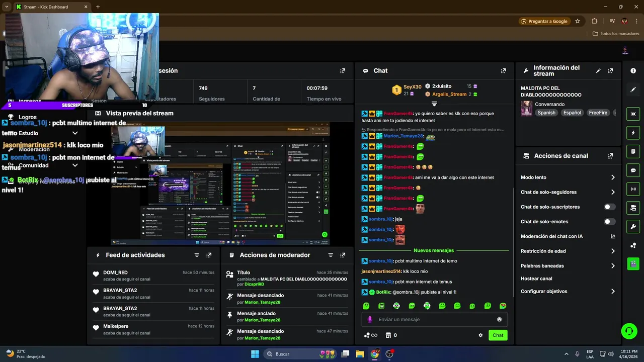The width and height of the screenshot is (644, 362).
Task: Expand Chat de solo-seguidores options
Action: click(x=613, y=192)
